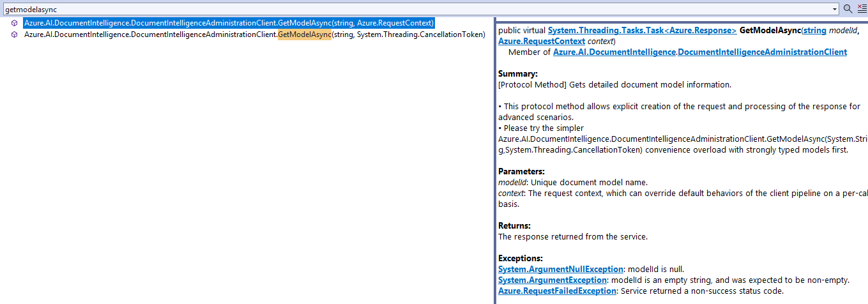
Task: Click 'Please try the simpler' bullet text
Action: pyautogui.click(x=541, y=128)
